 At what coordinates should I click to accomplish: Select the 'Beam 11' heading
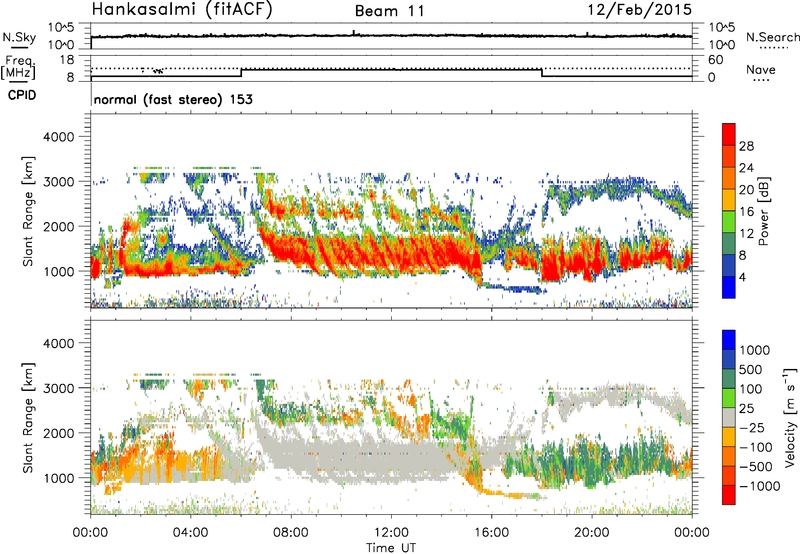[389, 11]
